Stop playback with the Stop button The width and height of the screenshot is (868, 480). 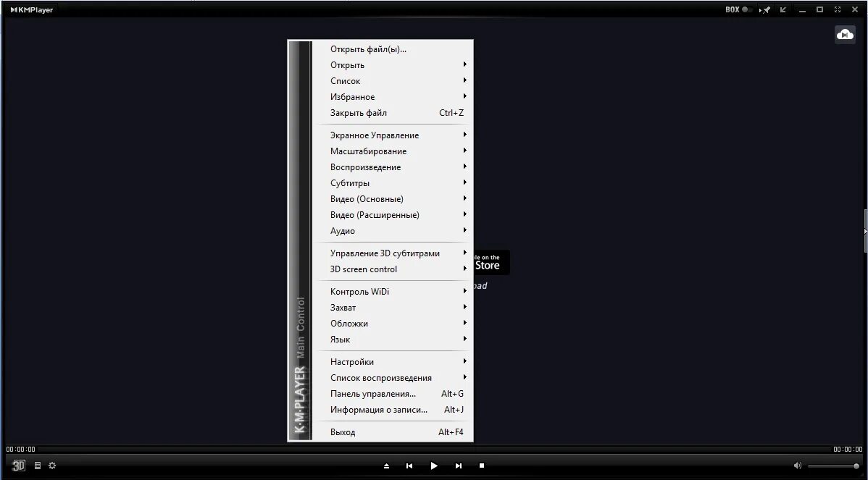tap(482, 466)
